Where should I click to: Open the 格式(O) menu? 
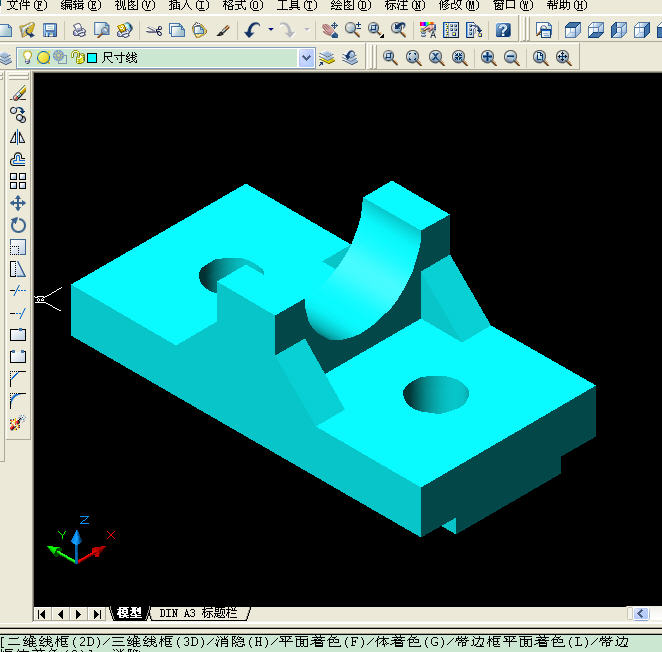[x=242, y=5]
